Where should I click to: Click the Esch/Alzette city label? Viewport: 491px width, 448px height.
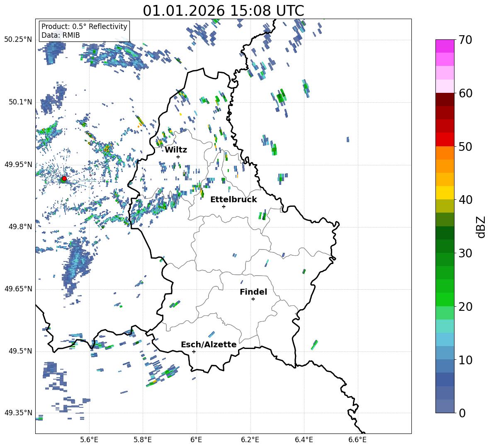pyautogui.click(x=209, y=344)
